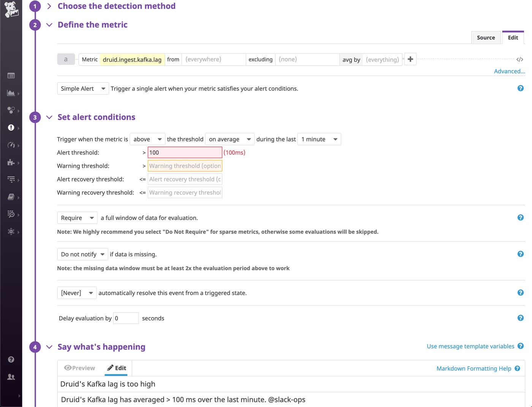
Task: Open the Notebooks book icon in sidebar
Action: (x=11, y=197)
